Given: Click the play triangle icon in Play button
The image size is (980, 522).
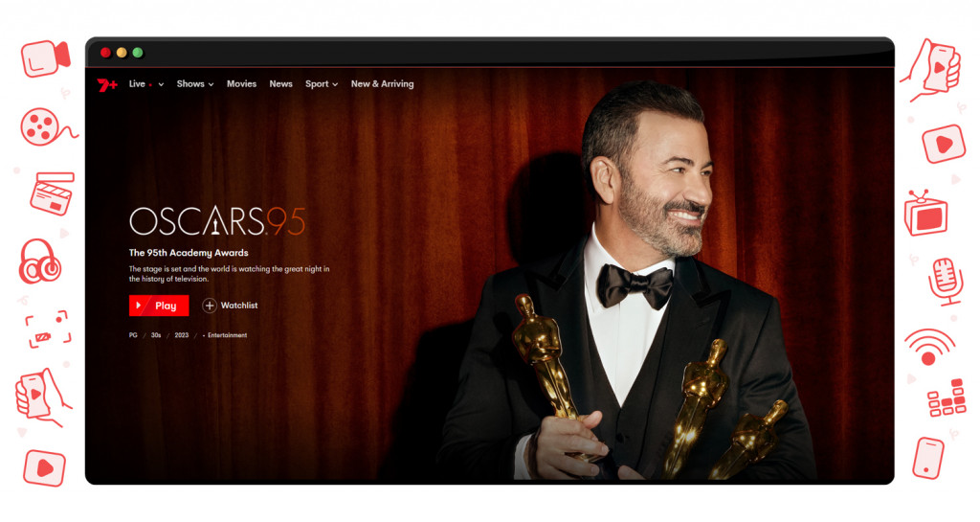Looking at the screenshot, I should pos(139,306).
